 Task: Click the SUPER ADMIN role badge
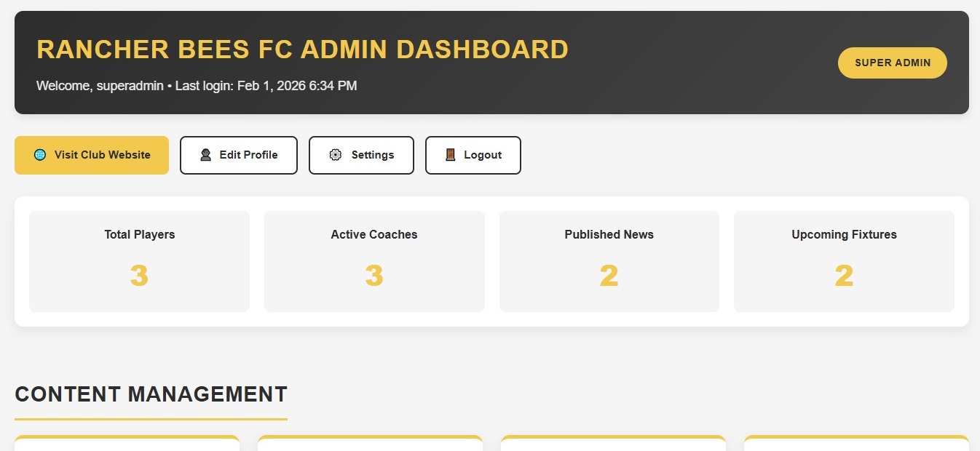pos(892,63)
